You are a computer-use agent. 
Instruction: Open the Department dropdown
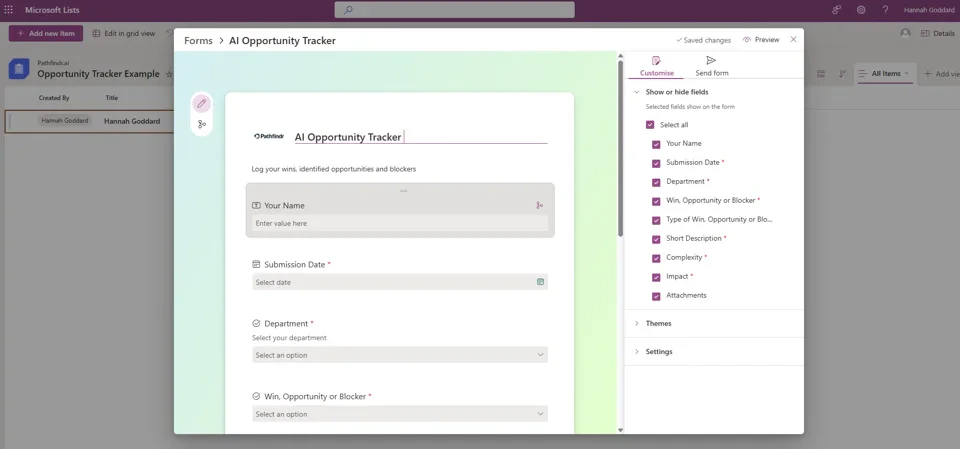[400, 355]
